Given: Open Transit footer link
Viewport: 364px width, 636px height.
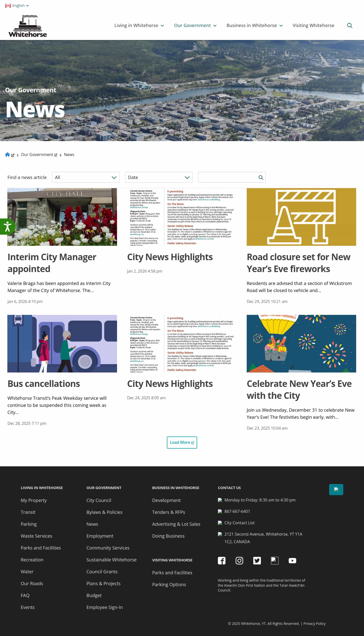Looking at the screenshot, I should click(28, 512).
